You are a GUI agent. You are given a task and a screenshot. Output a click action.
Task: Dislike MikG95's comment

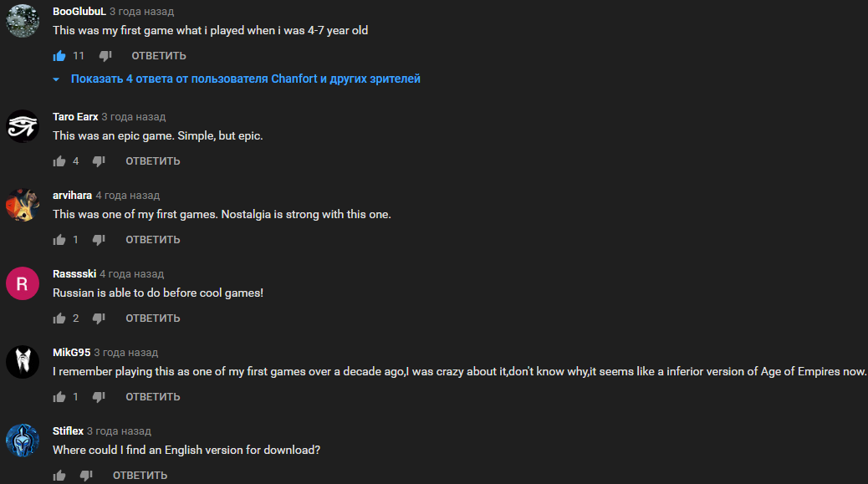pos(99,397)
